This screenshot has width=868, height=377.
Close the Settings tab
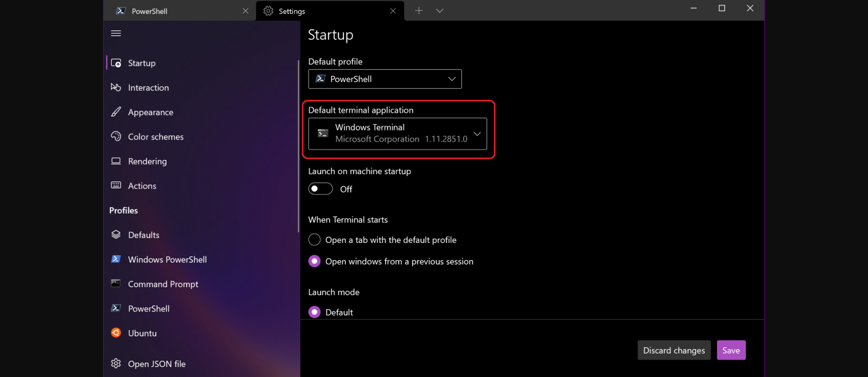pyautogui.click(x=393, y=11)
